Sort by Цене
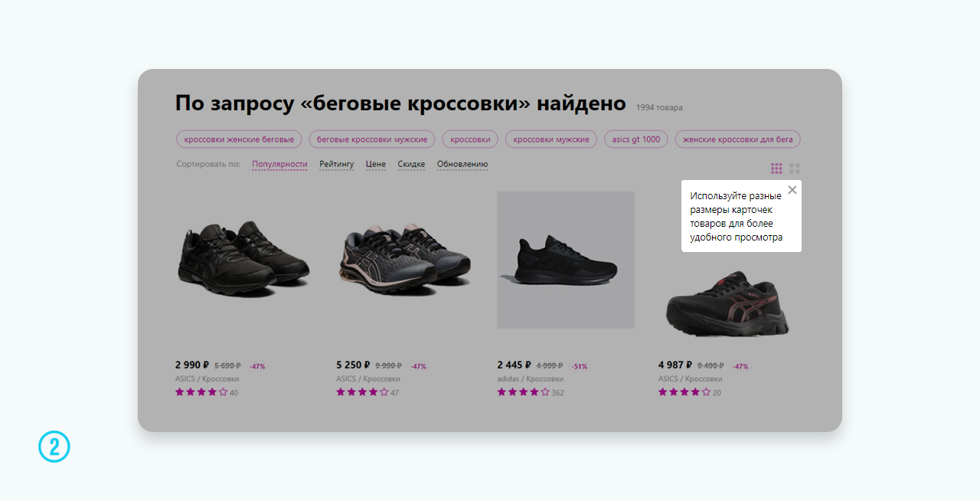The height and width of the screenshot is (501, 980). click(376, 164)
